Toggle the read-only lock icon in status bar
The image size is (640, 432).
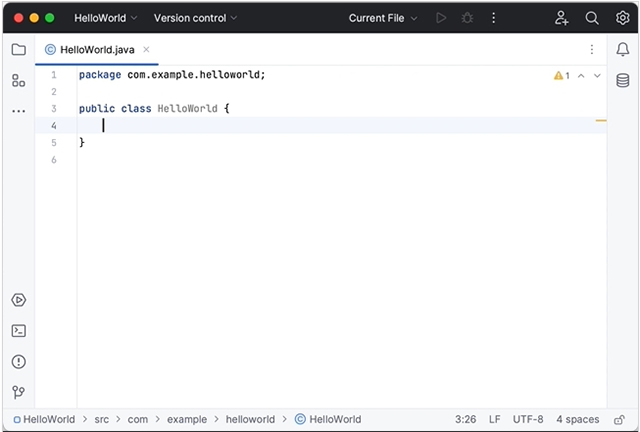coord(619,420)
